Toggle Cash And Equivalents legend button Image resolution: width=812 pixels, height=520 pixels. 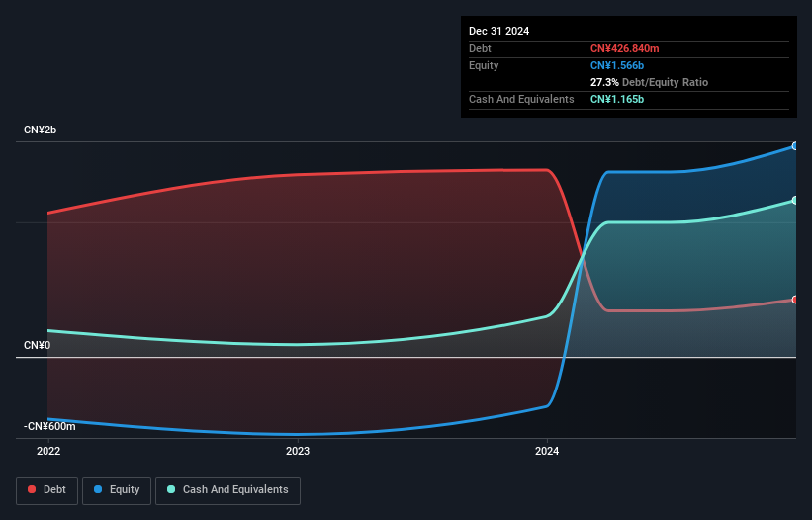pyautogui.click(x=227, y=490)
